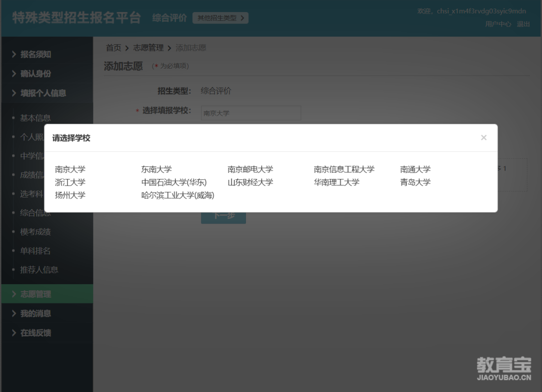Choose 青岛大学
542x392 pixels.
tap(415, 182)
